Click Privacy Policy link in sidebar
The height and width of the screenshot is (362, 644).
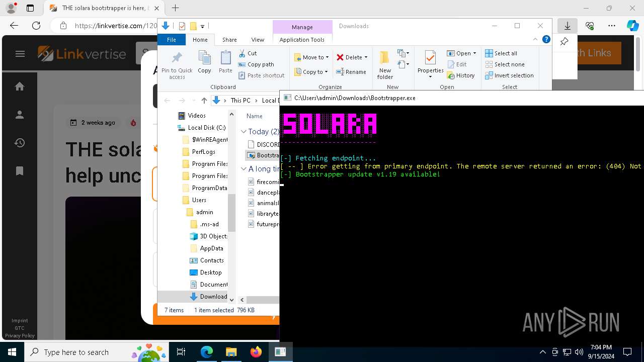(x=20, y=335)
